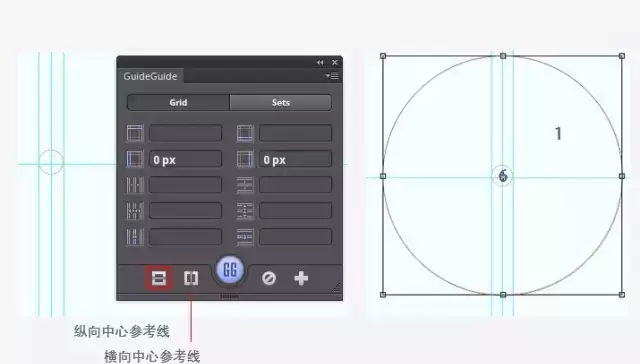Screen dimensions: 640x364
Task: Close the GuideGuide panel
Action: pyautogui.click(x=335, y=62)
